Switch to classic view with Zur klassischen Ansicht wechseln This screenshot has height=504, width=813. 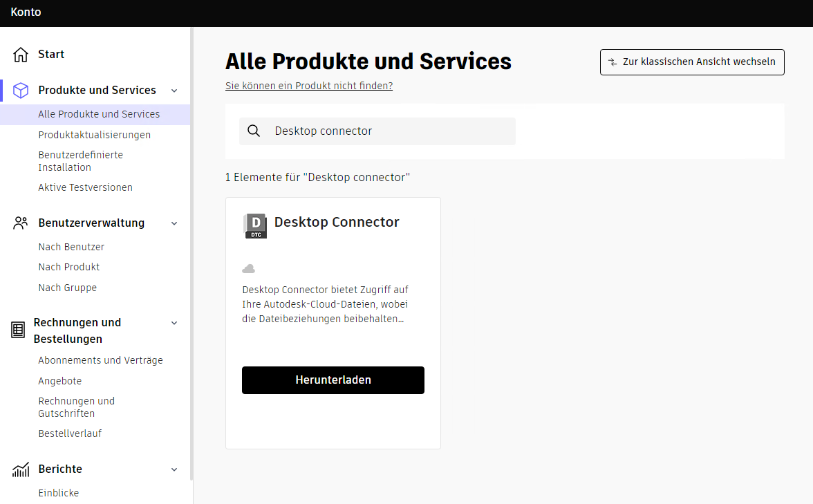coord(692,62)
